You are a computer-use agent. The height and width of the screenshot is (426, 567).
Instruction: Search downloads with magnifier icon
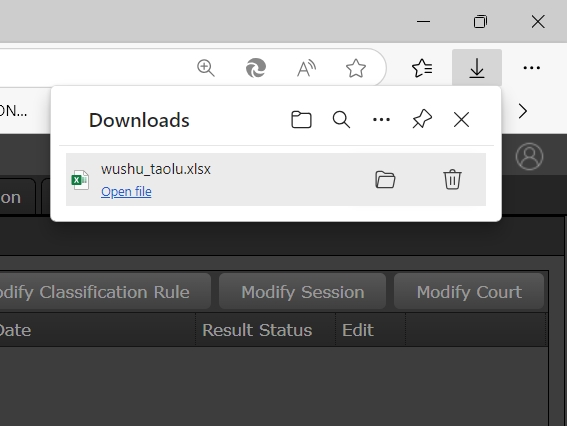[x=341, y=119]
